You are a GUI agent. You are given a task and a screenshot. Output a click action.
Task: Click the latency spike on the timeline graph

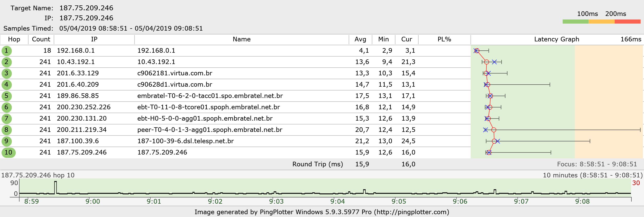point(56,187)
